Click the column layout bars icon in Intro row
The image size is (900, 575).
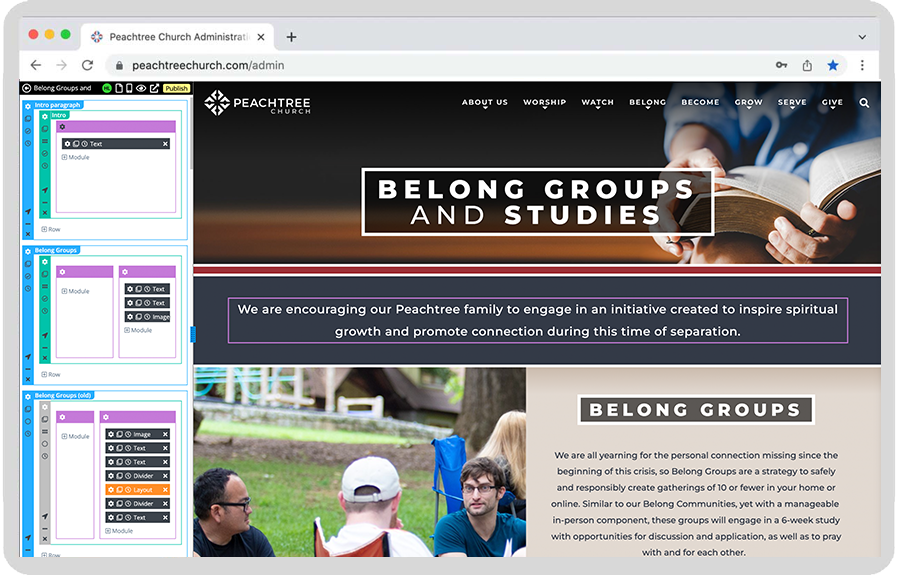45,141
